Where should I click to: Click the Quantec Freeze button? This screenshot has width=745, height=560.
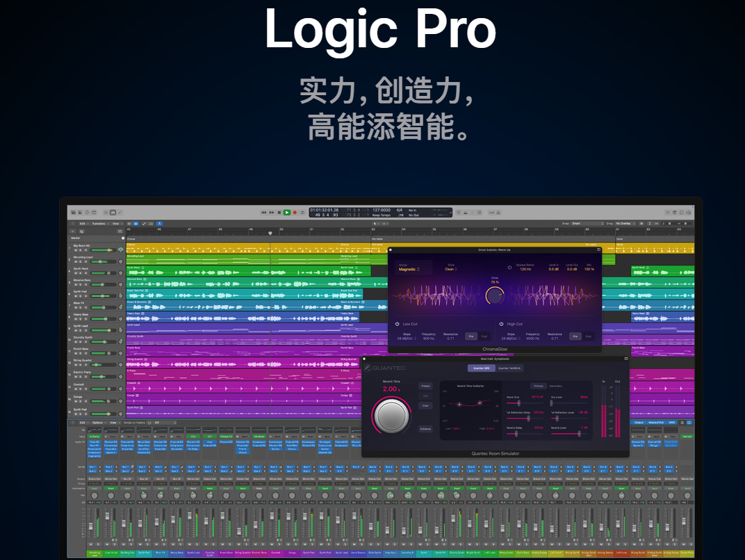point(426,386)
